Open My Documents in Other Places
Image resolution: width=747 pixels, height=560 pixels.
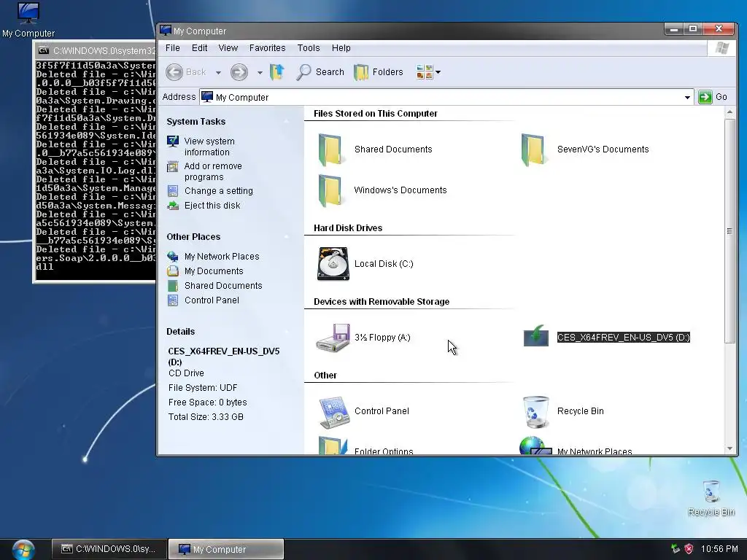pyautogui.click(x=214, y=271)
